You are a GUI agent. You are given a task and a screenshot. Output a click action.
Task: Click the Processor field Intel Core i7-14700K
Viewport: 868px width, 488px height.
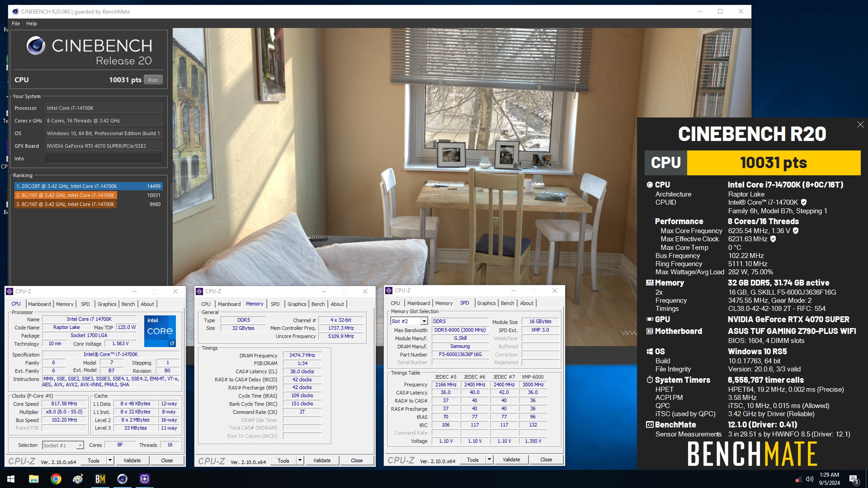pyautogui.click(x=104, y=108)
